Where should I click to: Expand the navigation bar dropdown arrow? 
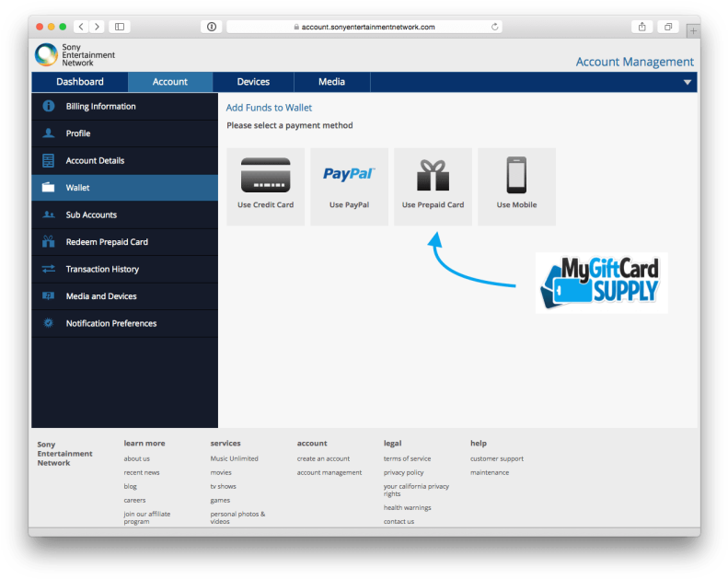(688, 82)
